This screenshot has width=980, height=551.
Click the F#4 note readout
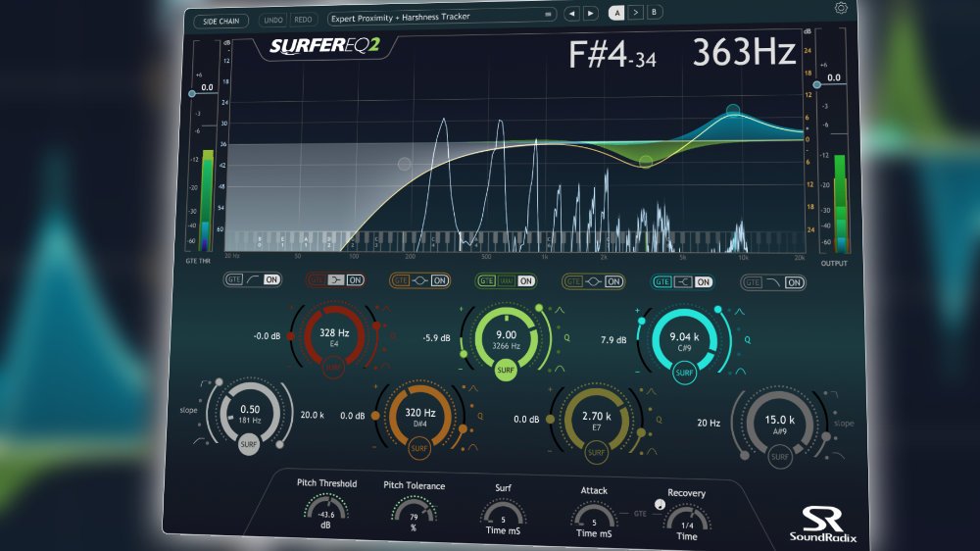click(612, 54)
